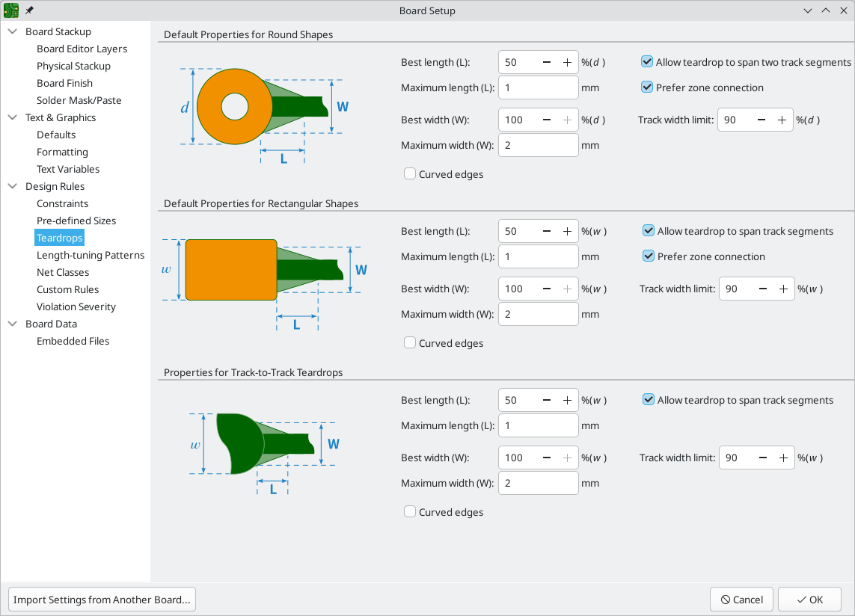This screenshot has width=855, height=616.
Task: Click the pin icon in title bar
Action: pos(29,10)
